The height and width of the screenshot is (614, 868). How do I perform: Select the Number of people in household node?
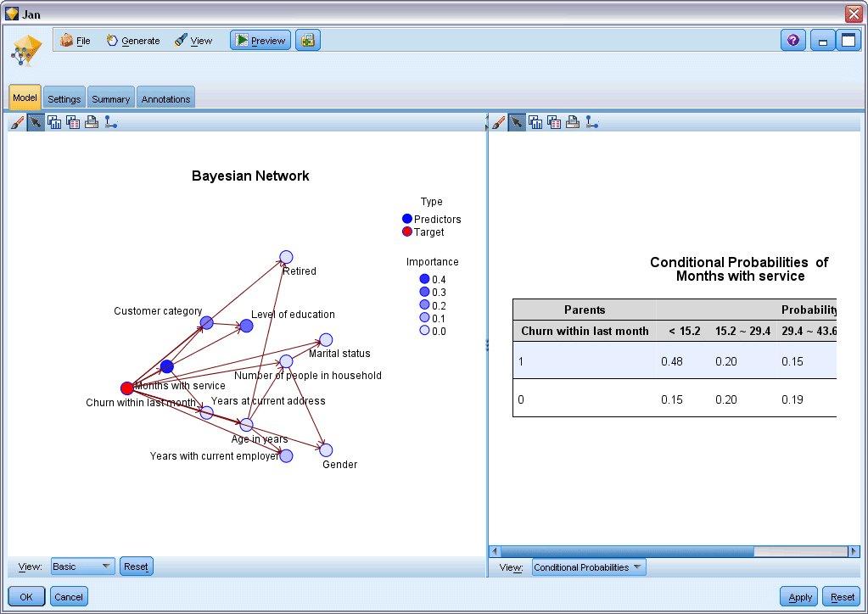(x=286, y=361)
